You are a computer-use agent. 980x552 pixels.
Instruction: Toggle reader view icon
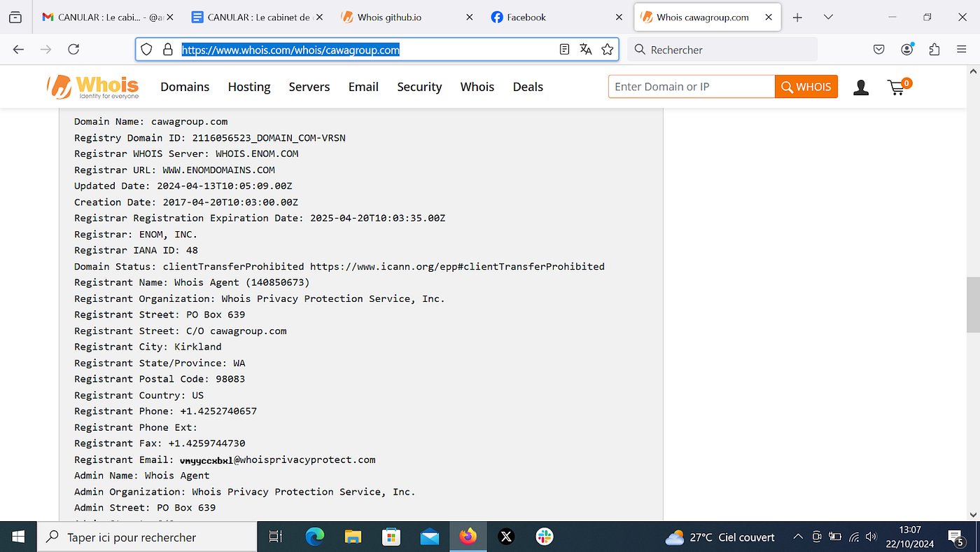coord(565,50)
